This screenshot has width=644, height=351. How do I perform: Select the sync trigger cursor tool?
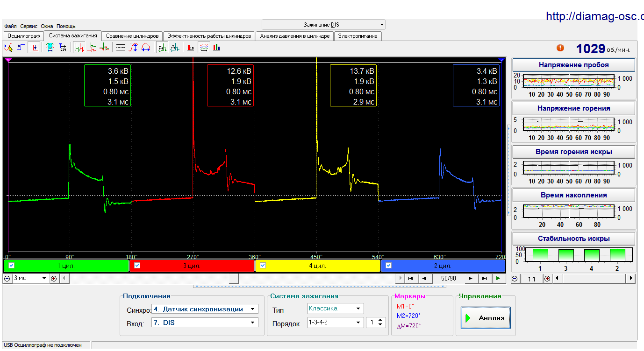[9, 47]
